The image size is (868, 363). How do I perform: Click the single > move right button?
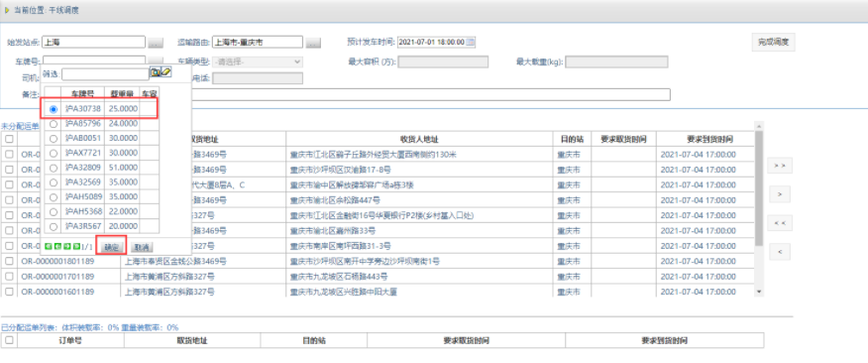[x=780, y=194]
